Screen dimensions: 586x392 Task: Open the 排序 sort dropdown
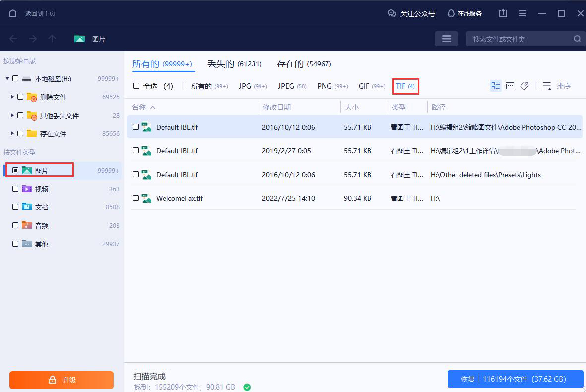(558, 86)
